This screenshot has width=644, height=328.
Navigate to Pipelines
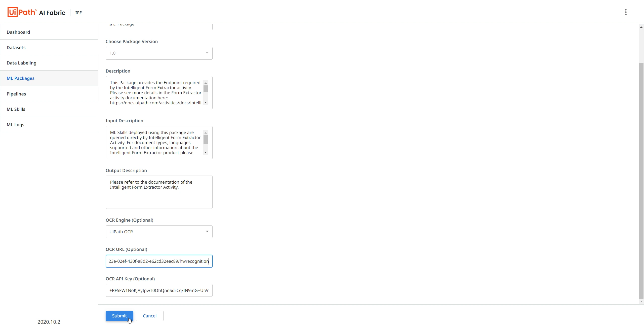click(x=49, y=94)
